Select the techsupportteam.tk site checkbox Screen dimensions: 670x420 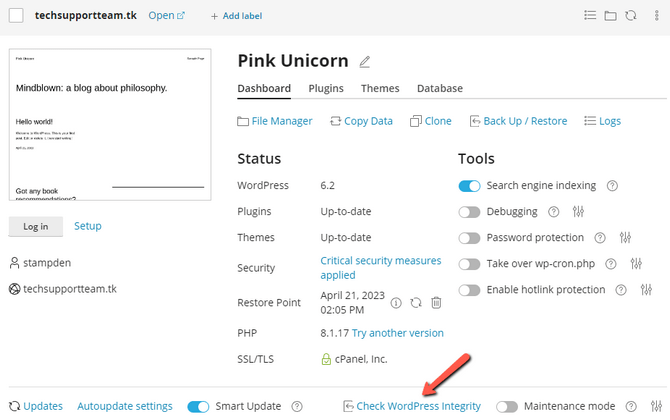(x=16, y=16)
